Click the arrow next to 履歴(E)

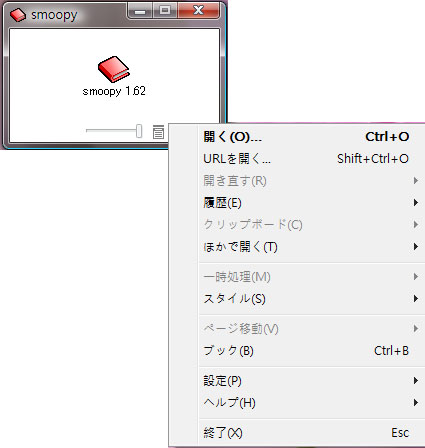416,203
